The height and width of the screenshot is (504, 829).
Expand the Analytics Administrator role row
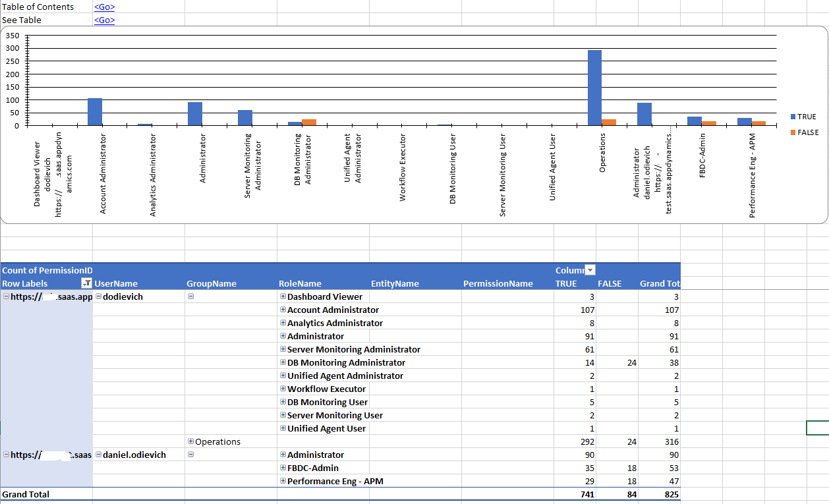coord(283,323)
